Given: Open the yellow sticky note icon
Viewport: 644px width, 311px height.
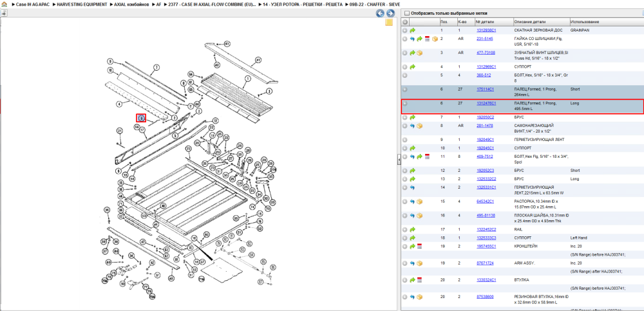Looking at the screenshot, I should point(388,22).
